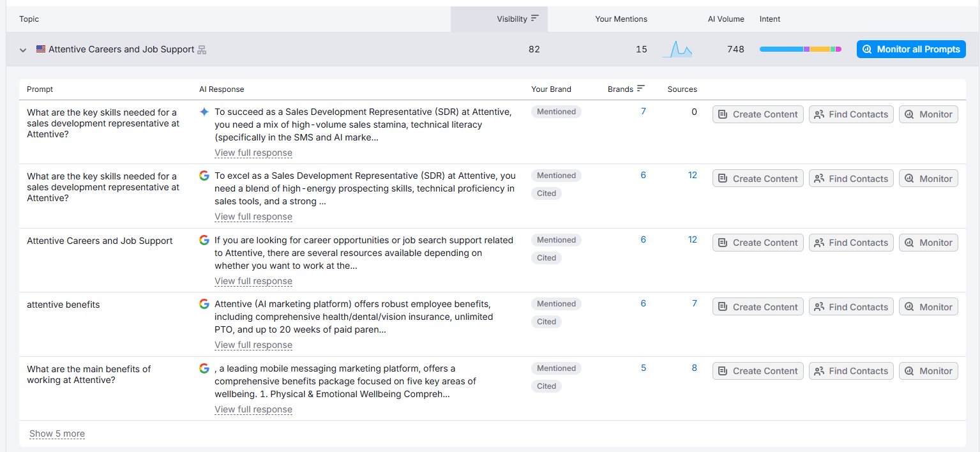View full response for the attentive benefits answer
Image resolution: width=980 pixels, height=452 pixels.
click(253, 345)
